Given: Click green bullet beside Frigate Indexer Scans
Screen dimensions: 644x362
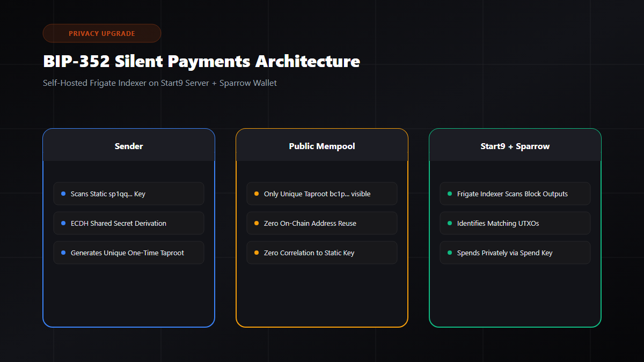Looking at the screenshot, I should click(450, 194).
